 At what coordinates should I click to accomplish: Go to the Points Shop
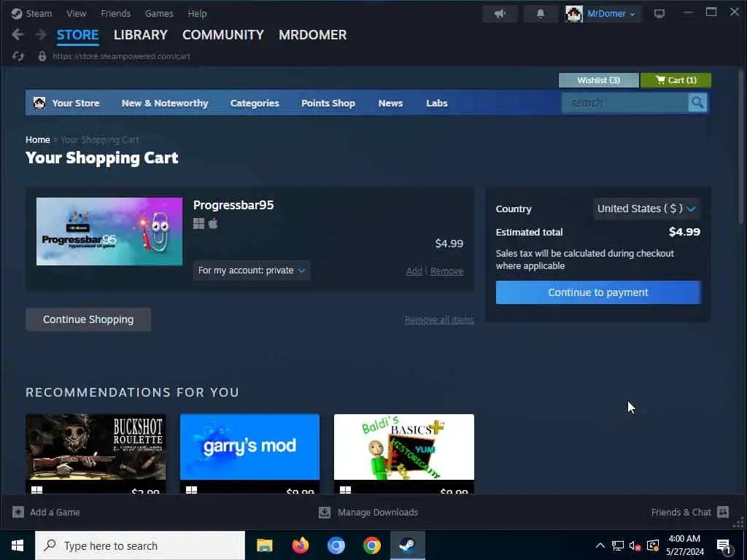[x=328, y=103]
